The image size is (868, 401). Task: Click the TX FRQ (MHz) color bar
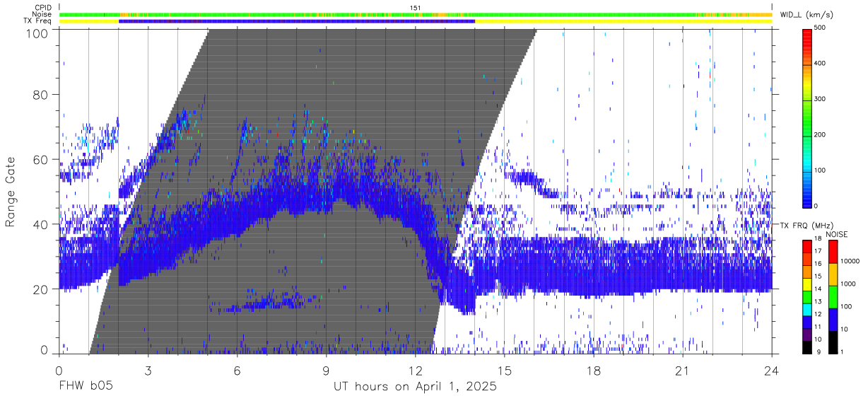[807, 297]
